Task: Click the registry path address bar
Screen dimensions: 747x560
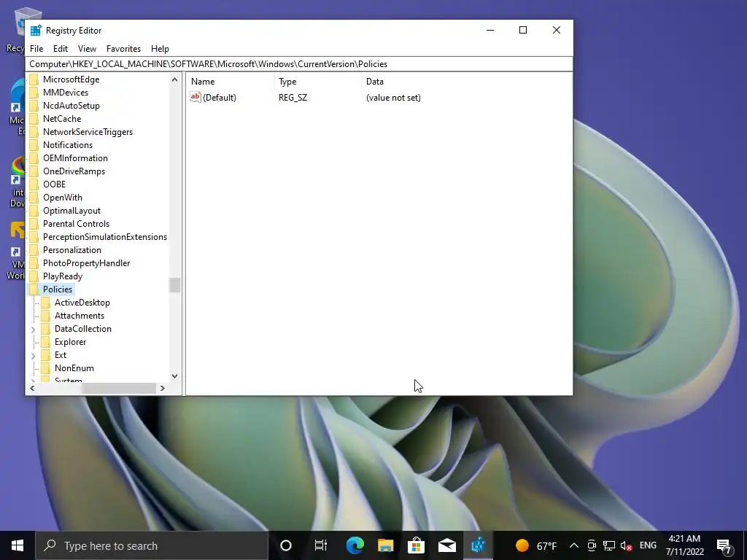Action: coord(299,64)
